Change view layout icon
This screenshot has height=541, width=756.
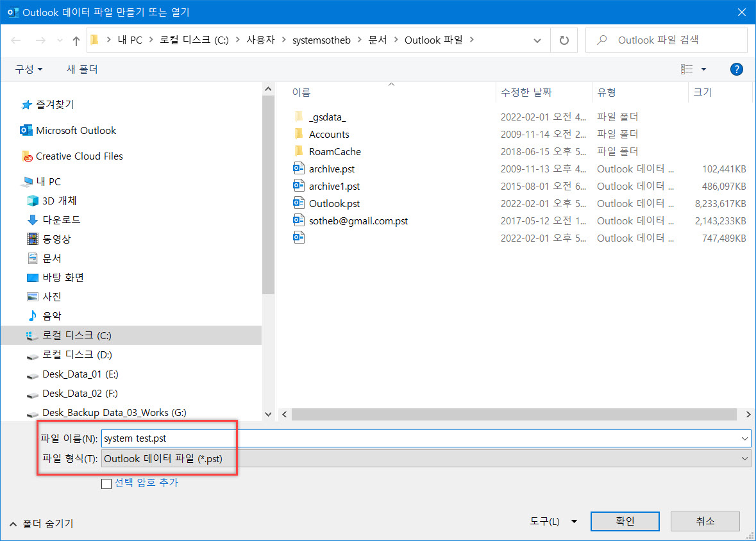pyautogui.click(x=687, y=69)
